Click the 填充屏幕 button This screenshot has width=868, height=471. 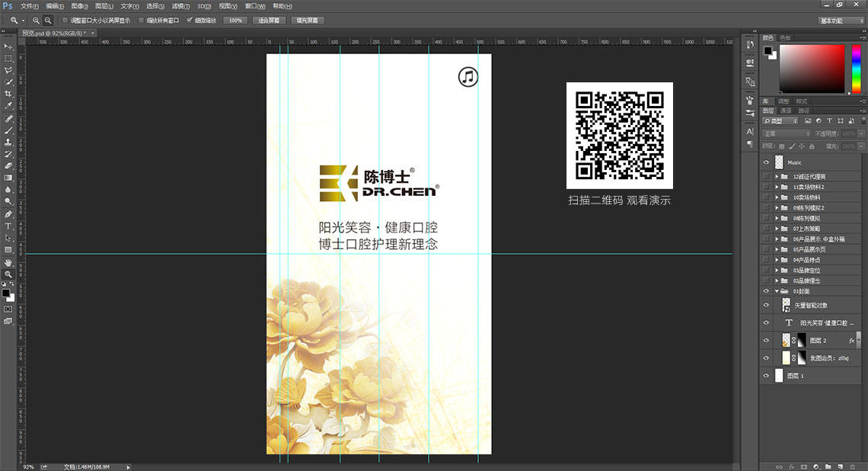pos(308,21)
